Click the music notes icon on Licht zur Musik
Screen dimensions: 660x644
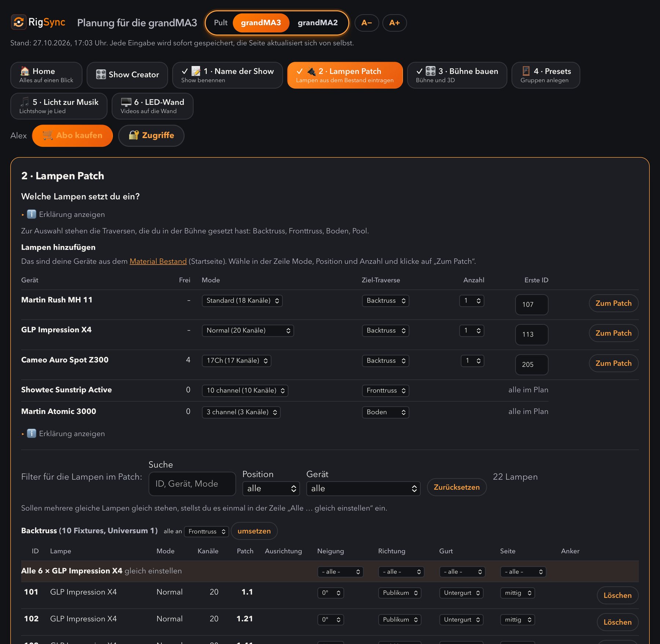click(x=25, y=102)
